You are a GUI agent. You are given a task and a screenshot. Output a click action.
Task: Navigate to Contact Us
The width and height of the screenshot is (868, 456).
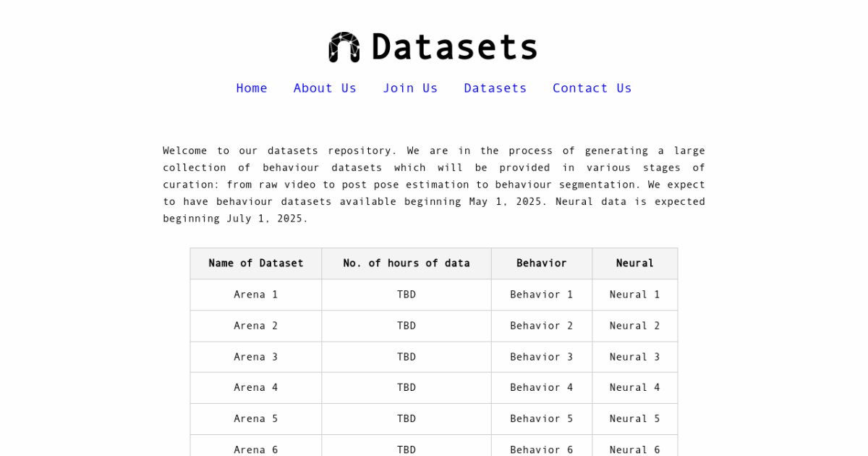click(x=592, y=88)
